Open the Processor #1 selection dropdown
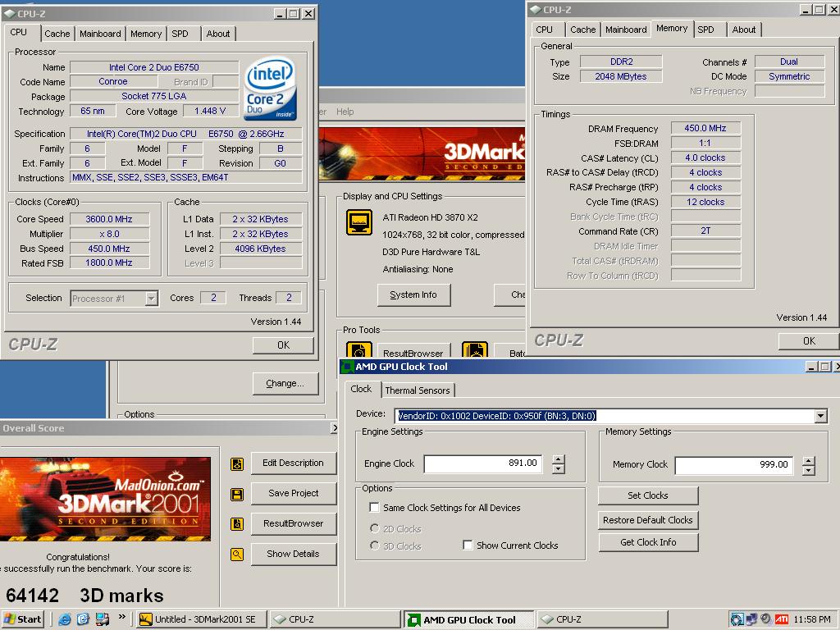 tap(152, 299)
